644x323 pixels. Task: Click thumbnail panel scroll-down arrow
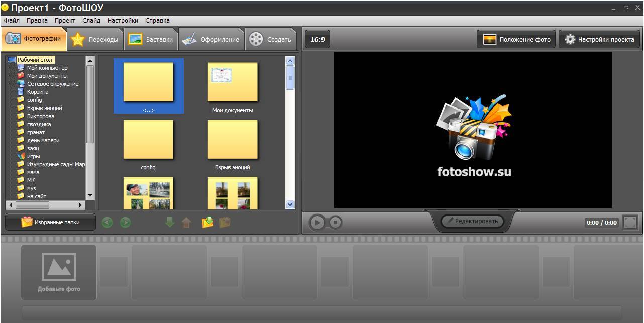tap(290, 204)
